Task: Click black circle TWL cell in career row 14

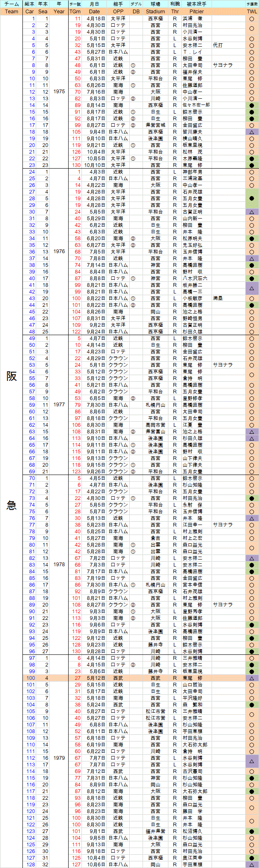Action: [x=252, y=105]
